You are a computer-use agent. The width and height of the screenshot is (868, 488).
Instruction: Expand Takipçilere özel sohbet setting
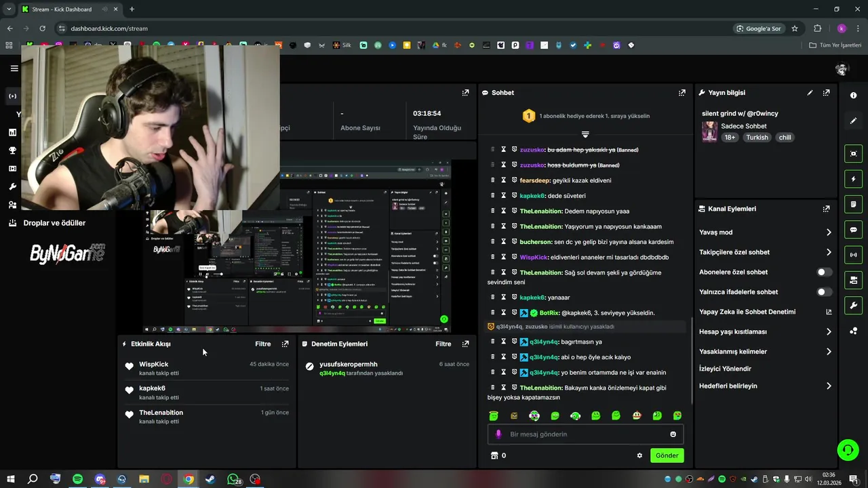(x=765, y=252)
